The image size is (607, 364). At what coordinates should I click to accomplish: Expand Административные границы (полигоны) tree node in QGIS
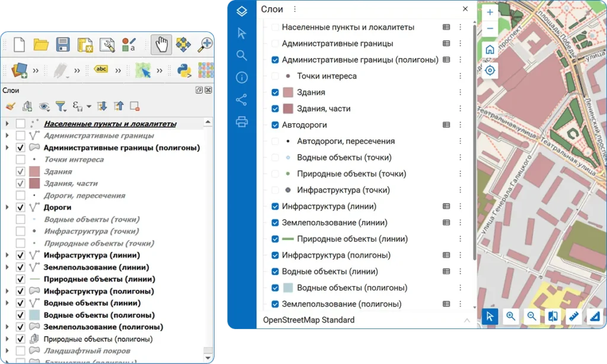(7, 148)
